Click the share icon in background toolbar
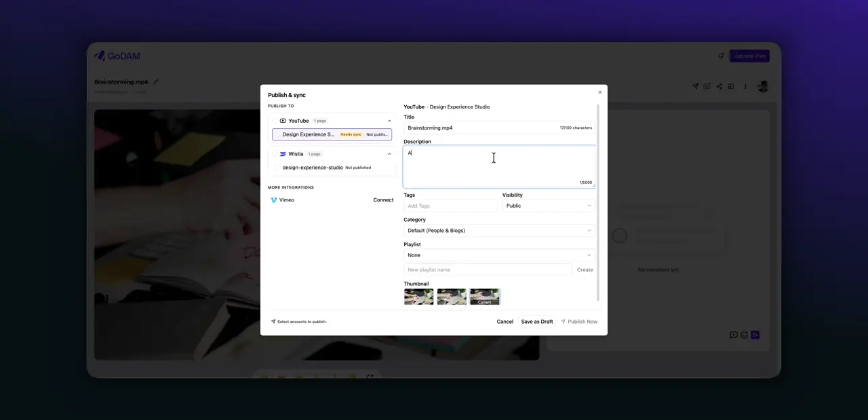Viewport: 868px width, 420px height. tap(719, 86)
